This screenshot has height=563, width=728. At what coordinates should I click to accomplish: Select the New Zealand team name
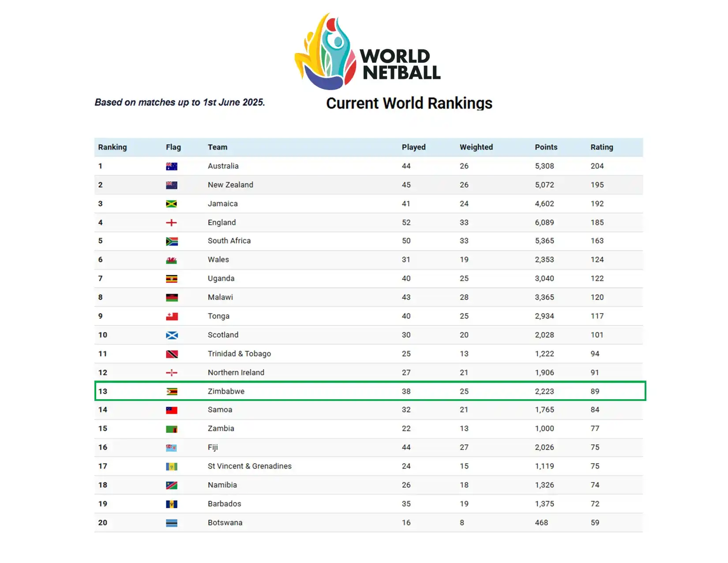pyautogui.click(x=230, y=185)
